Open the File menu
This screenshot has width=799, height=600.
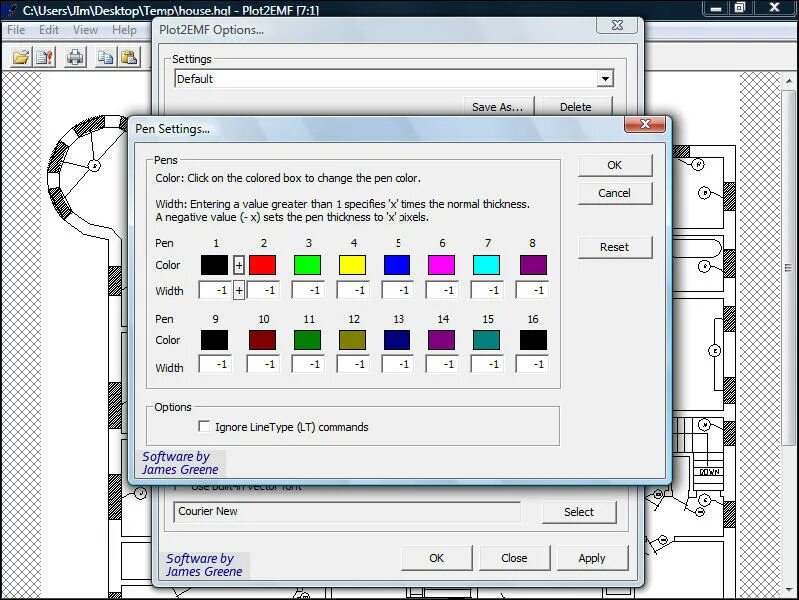[x=16, y=30]
